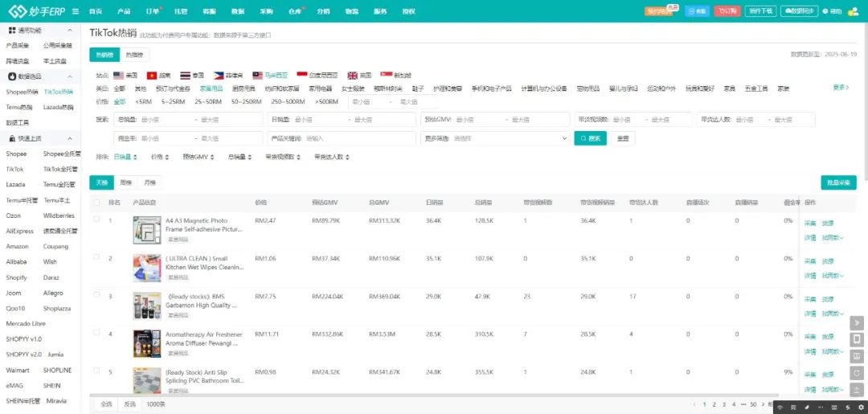Click the 中 input method tray icon
Screen dimensions: 868x414
tap(780, 408)
